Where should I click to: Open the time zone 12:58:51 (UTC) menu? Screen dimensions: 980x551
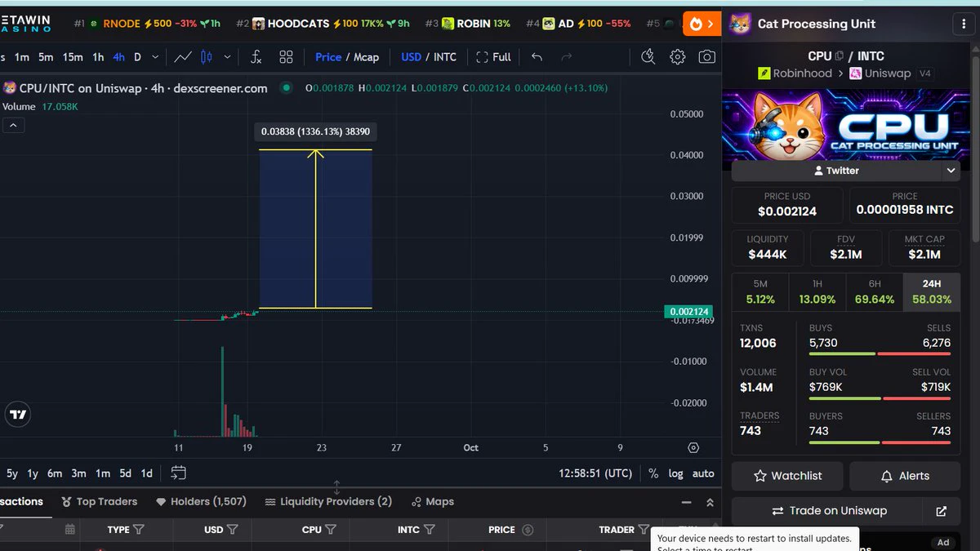point(595,473)
